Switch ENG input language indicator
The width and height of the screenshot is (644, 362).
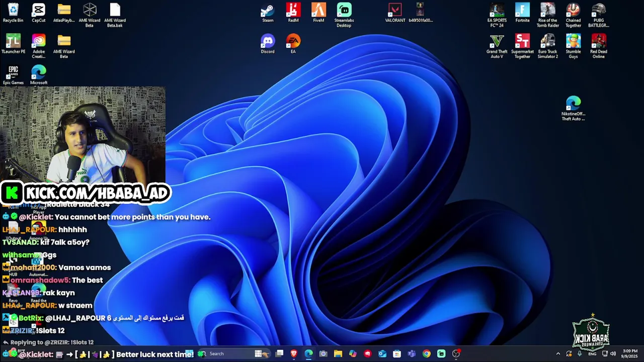click(592, 354)
